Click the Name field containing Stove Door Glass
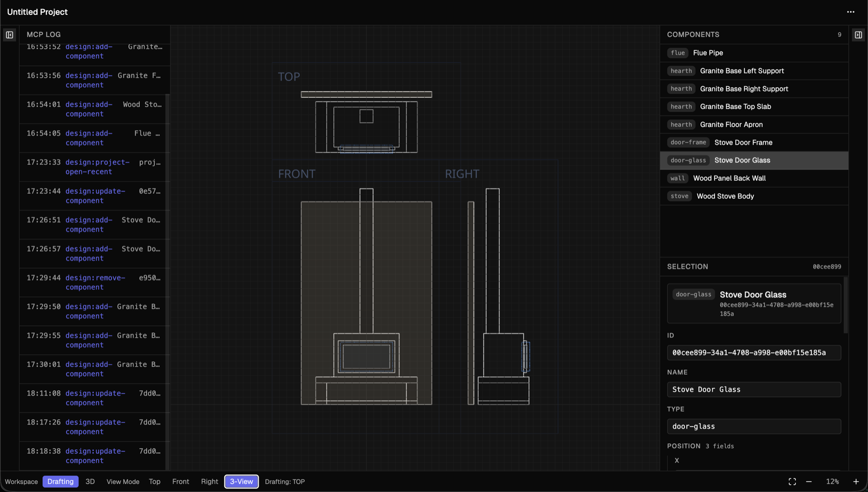 [x=754, y=389]
